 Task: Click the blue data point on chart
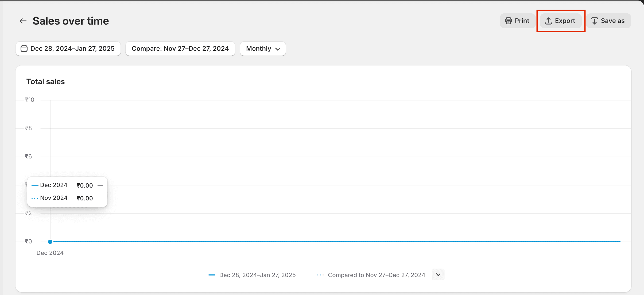[50, 242]
